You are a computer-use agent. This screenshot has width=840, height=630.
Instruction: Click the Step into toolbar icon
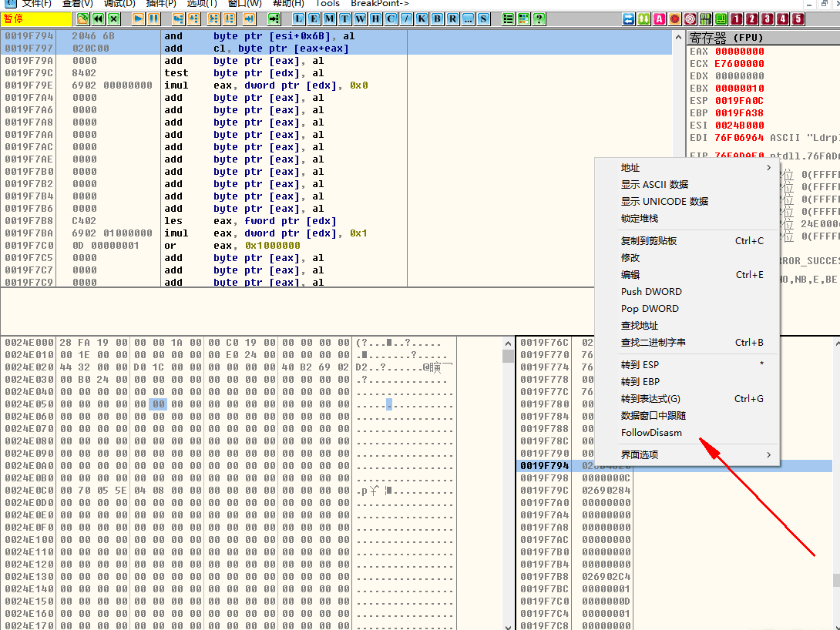coord(178,19)
